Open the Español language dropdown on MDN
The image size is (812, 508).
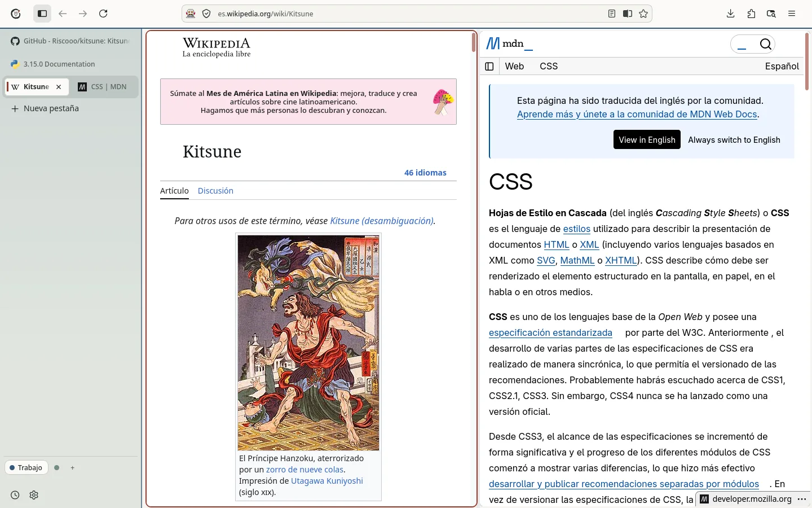(x=782, y=66)
